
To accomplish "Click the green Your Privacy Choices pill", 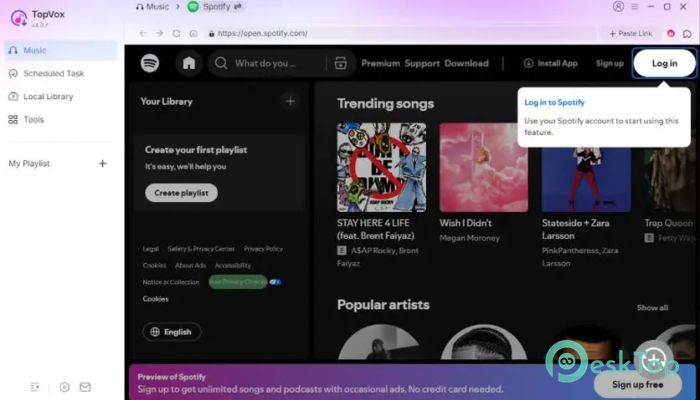I will click(238, 282).
